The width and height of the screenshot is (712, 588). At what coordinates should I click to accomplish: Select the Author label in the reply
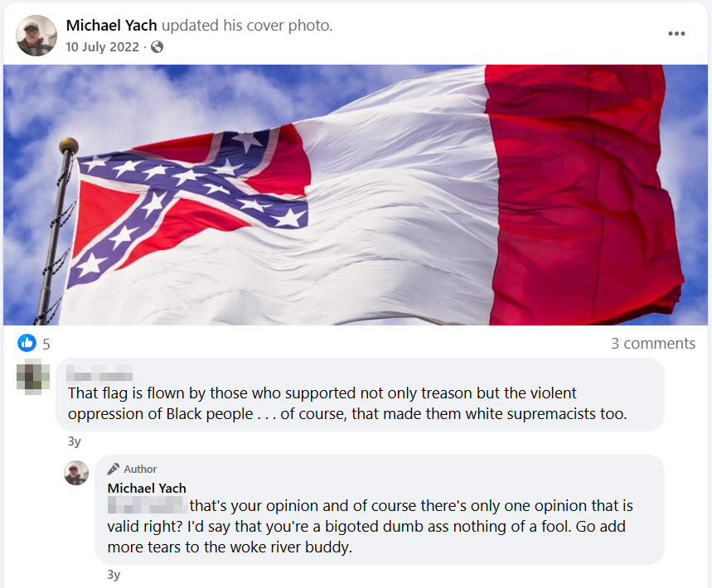(x=140, y=469)
